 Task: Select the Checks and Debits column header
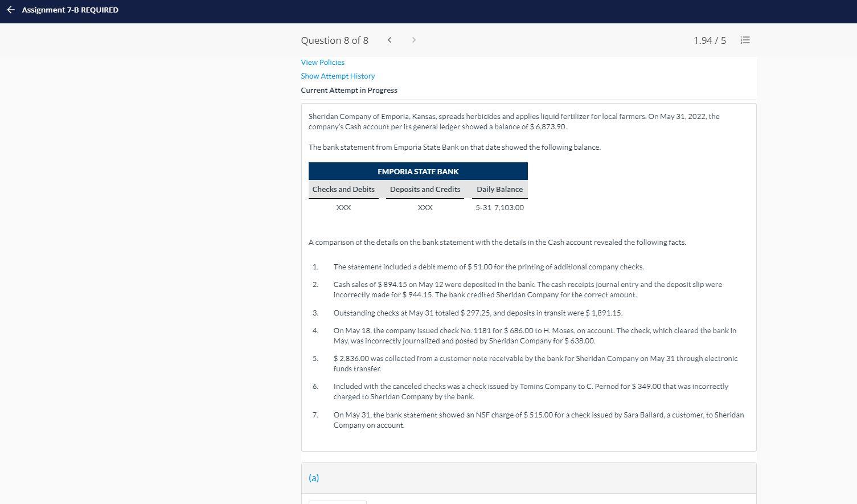tap(343, 189)
